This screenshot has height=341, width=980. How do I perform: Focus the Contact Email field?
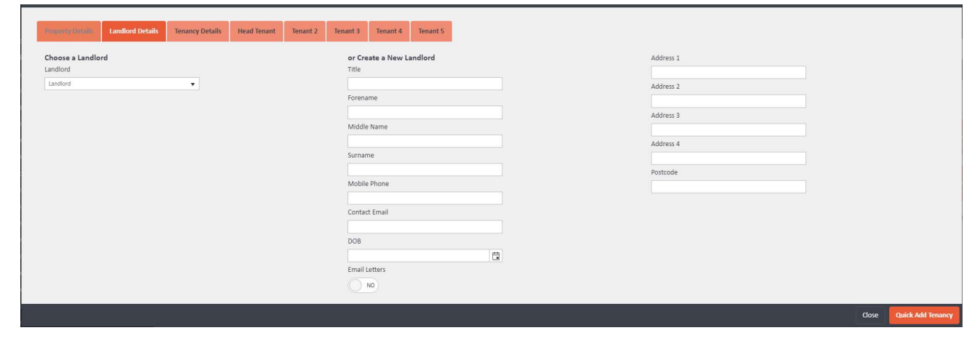[425, 227]
